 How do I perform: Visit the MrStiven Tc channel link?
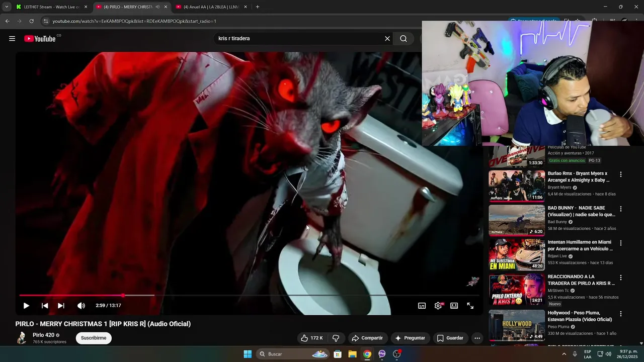558,291
